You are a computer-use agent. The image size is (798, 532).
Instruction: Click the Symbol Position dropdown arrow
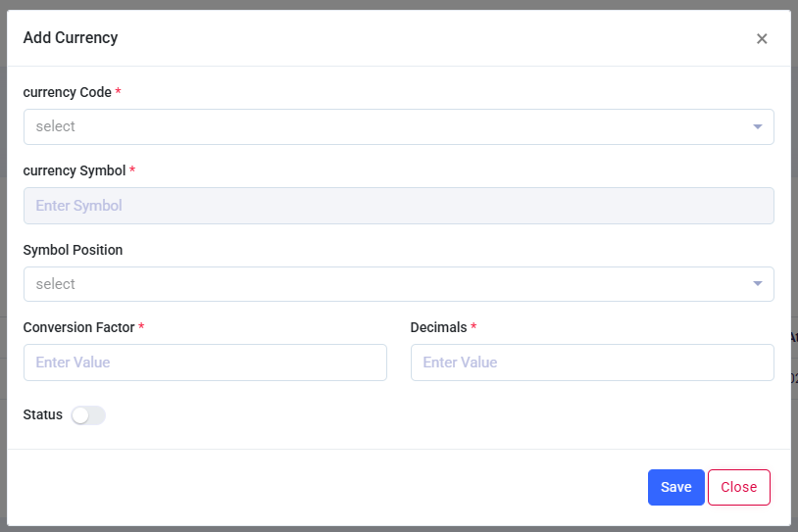click(757, 284)
